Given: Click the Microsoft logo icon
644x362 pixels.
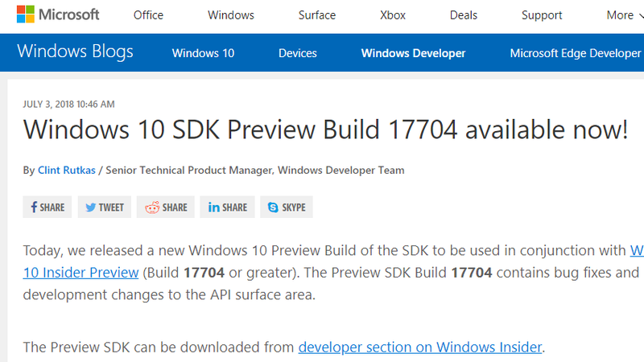Looking at the screenshot, I should pyautogui.click(x=27, y=14).
